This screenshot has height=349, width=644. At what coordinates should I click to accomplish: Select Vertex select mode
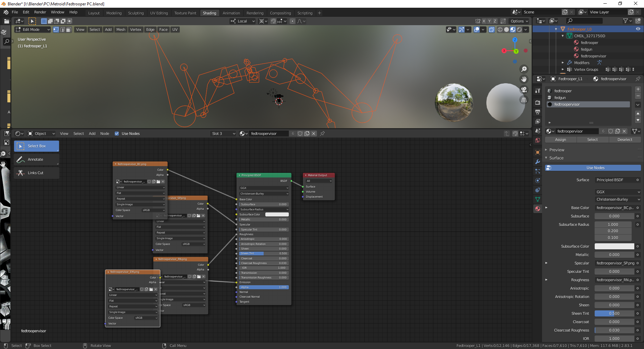pyautogui.click(x=56, y=30)
